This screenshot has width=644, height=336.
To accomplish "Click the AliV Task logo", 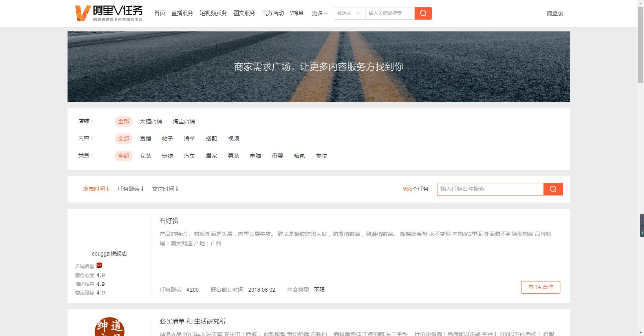I will click(109, 13).
